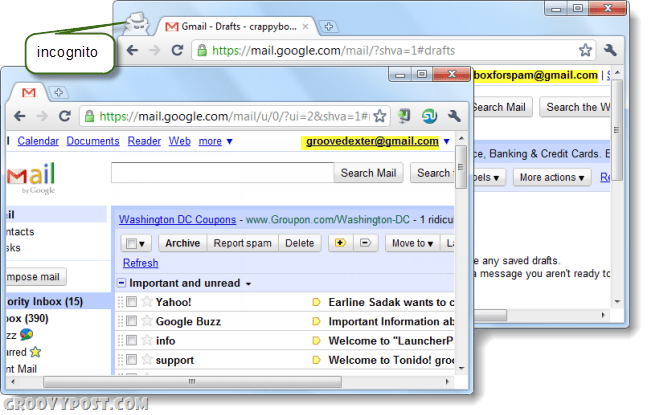Open the Washington DC Coupons ad link
The image size is (650, 415).
point(177,219)
